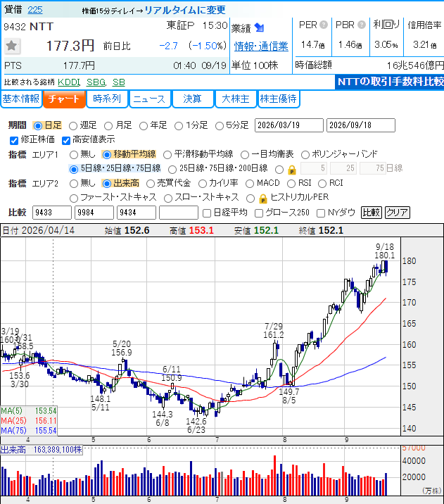
Task: Select 1分足 period radio button
Action: [179, 126]
